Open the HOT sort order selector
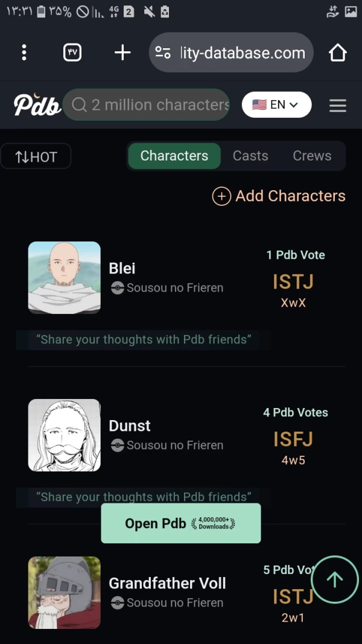 (x=36, y=157)
